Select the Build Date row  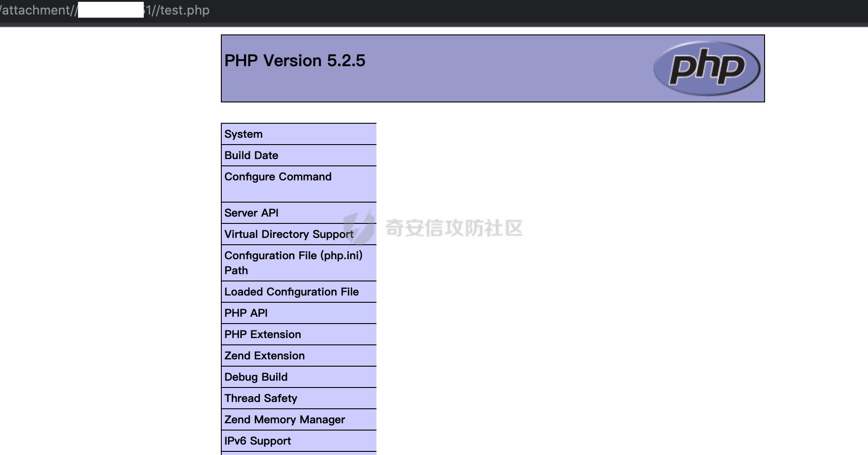[299, 155]
